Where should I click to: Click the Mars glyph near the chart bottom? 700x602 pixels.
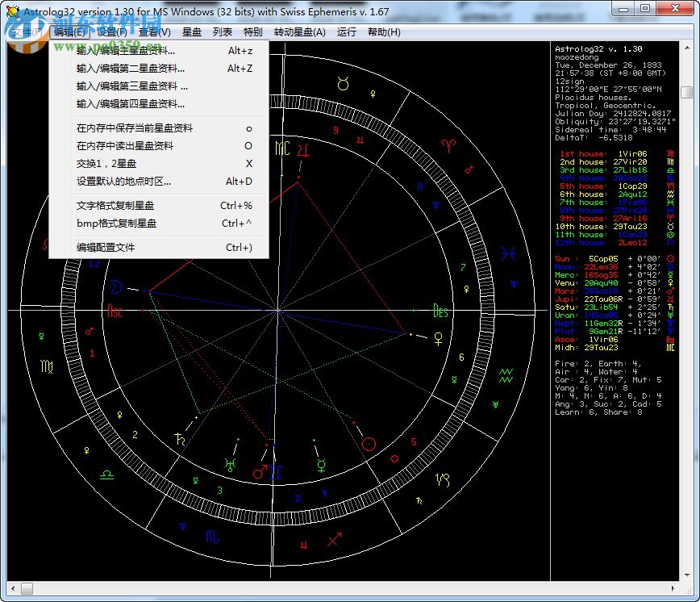pyautogui.click(x=259, y=472)
